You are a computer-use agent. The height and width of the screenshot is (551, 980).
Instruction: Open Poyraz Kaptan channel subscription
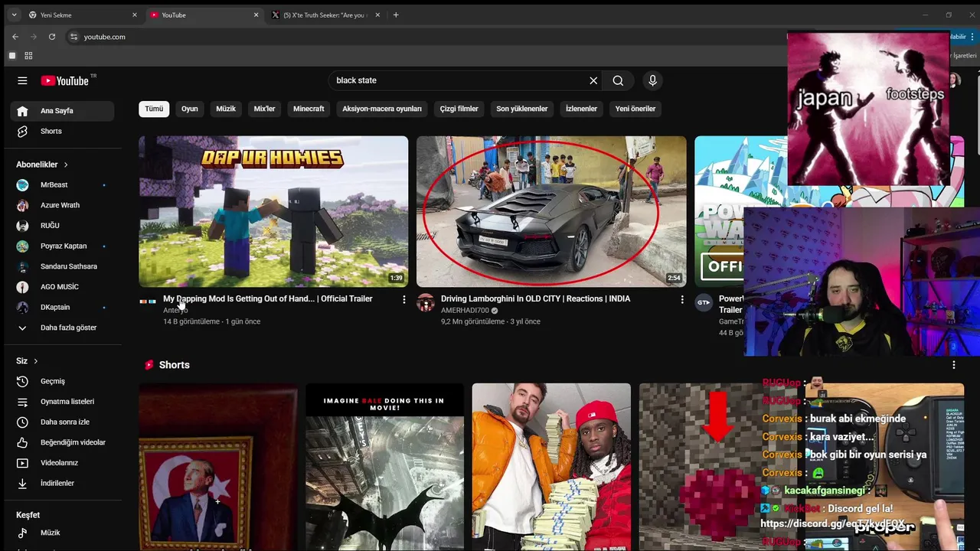[62, 246]
